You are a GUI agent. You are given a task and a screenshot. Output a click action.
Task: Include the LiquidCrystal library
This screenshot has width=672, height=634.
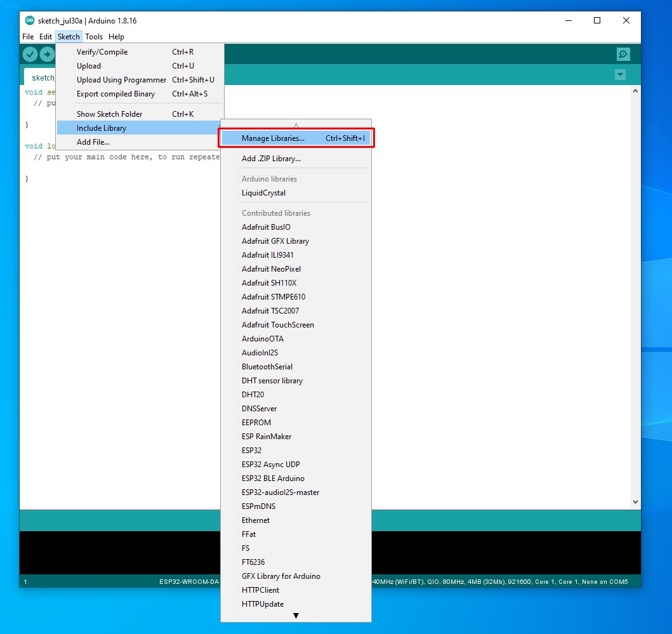tap(263, 193)
